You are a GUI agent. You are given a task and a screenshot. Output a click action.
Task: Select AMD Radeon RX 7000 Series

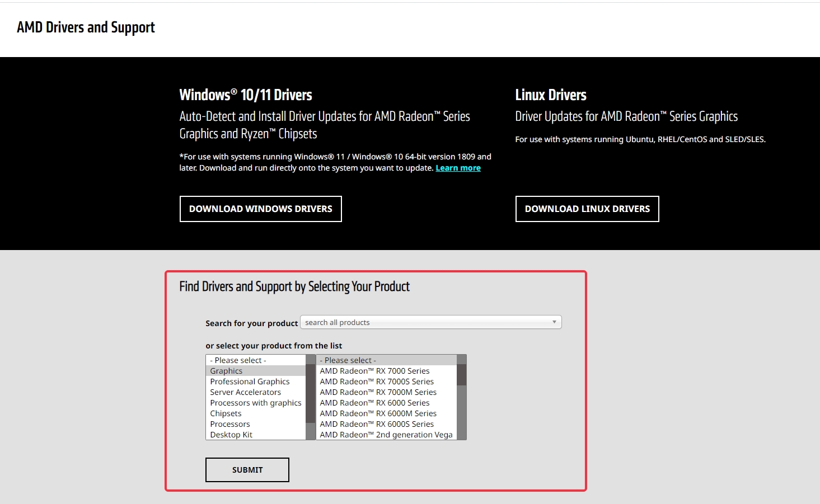pos(386,371)
